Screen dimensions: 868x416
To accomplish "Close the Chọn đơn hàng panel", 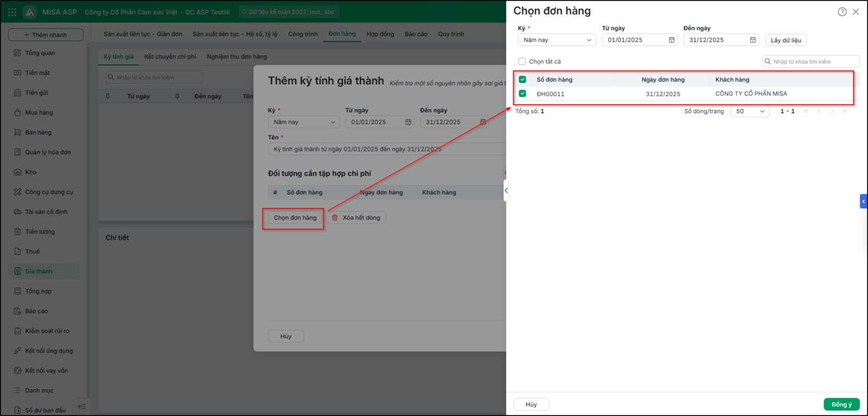I will (856, 12).
